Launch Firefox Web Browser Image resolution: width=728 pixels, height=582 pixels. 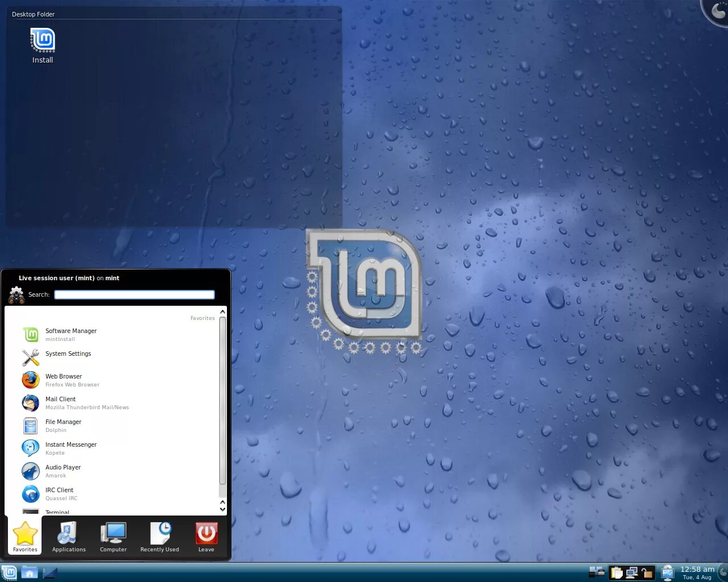click(x=118, y=380)
